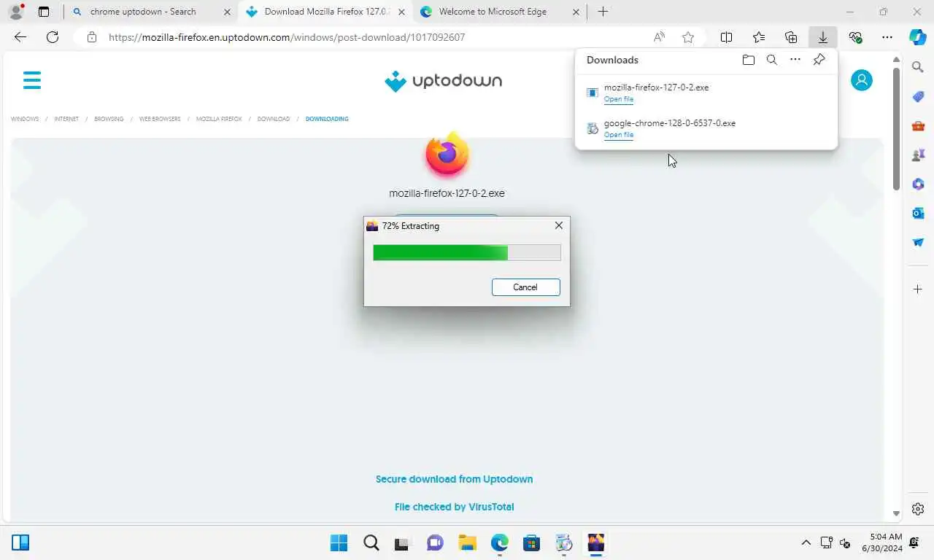Open taskbar Search
The height and width of the screenshot is (560, 934).
[x=371, y=542]
